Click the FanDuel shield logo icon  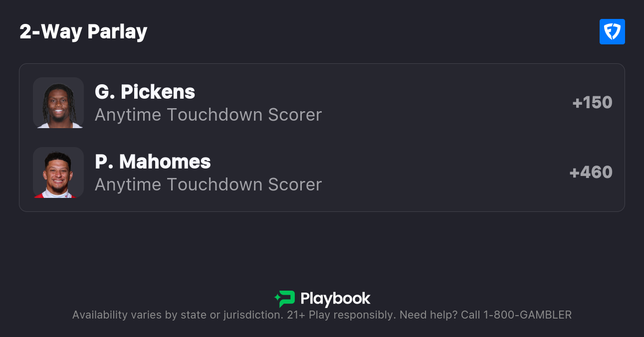pyautogui.click(x=612, y=32)
